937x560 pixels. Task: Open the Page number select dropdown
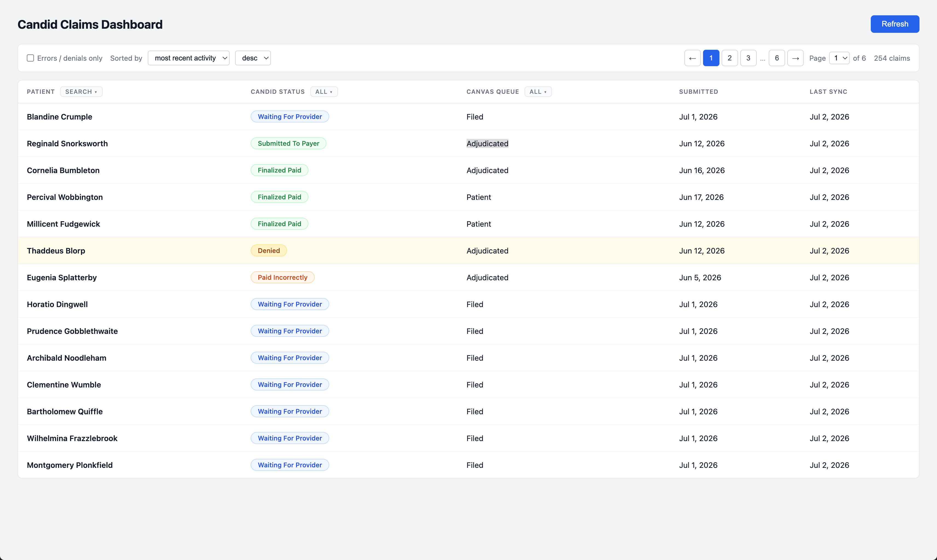pyautogui.click(x=839, y=58)
